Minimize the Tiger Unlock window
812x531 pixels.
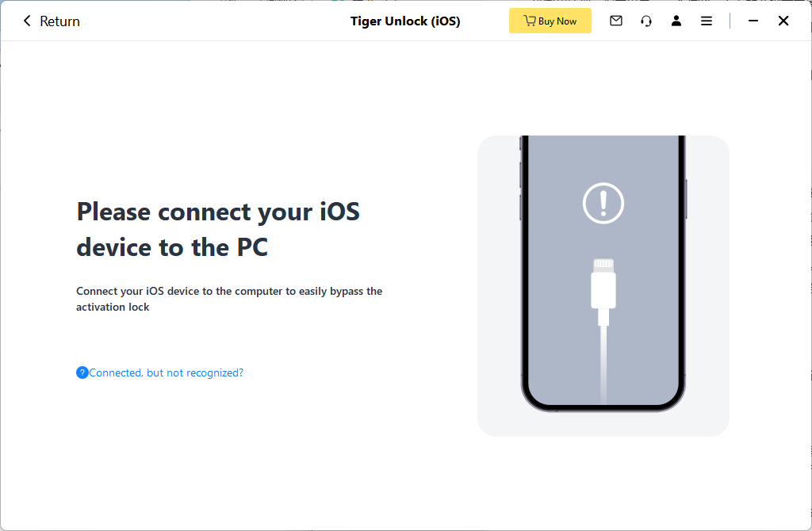pyautogui.click(x=753, y=21)
